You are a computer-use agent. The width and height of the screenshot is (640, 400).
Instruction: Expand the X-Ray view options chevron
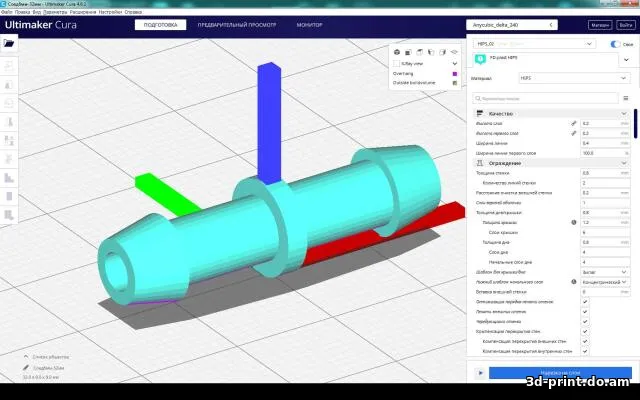tap(455, 64)
